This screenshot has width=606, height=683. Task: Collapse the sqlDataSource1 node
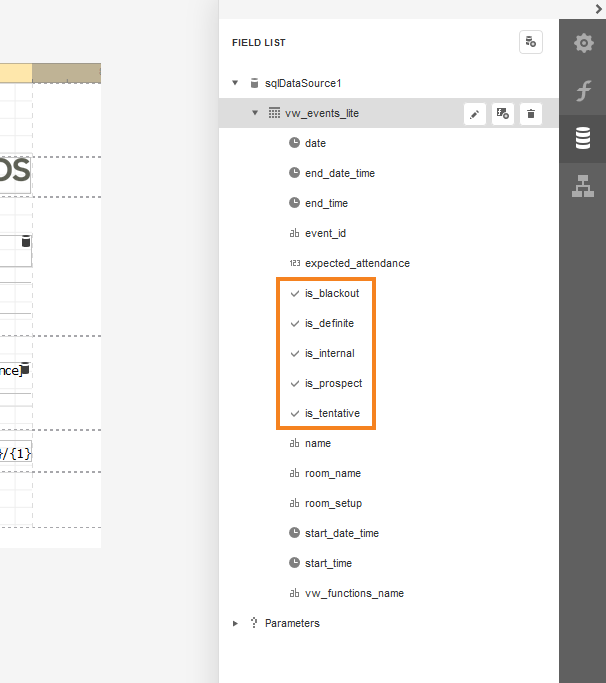coord(235,83)
